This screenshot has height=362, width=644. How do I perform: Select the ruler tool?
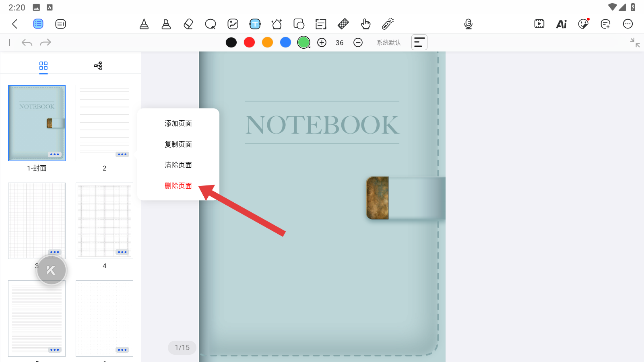coord(343,24)
